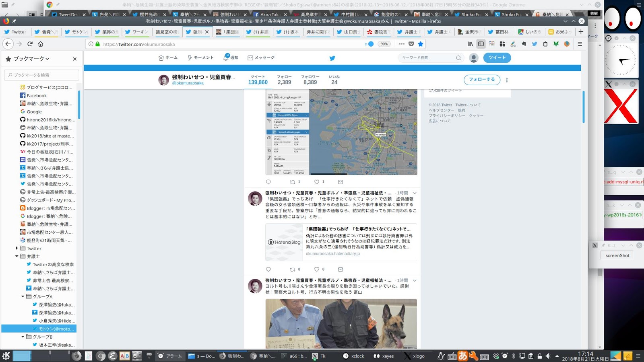Viewport: 644px width, 362px height.
Task: Close the bookmarks sidebar with the X
Action: 74,59
